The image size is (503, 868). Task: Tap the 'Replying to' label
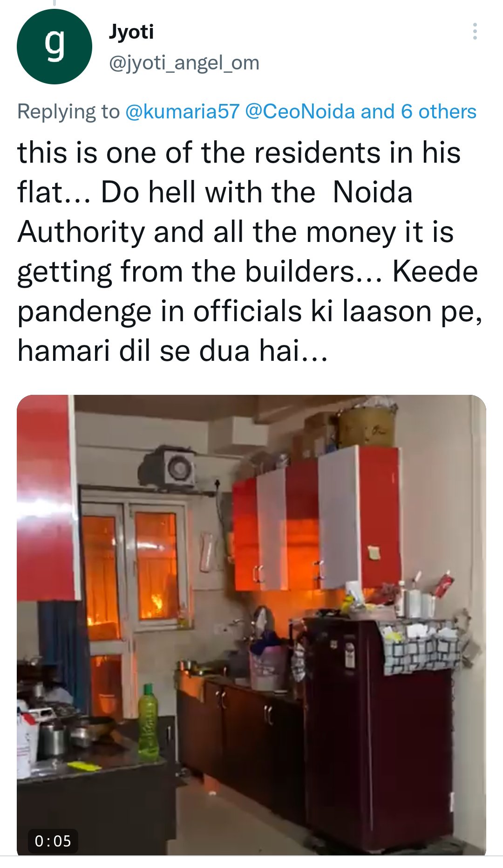click(x=68, y=112)
